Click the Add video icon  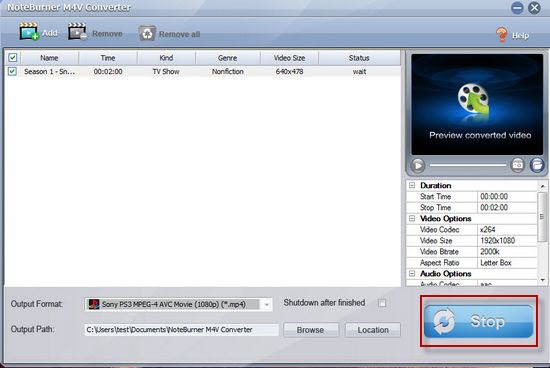click(29, 32)
